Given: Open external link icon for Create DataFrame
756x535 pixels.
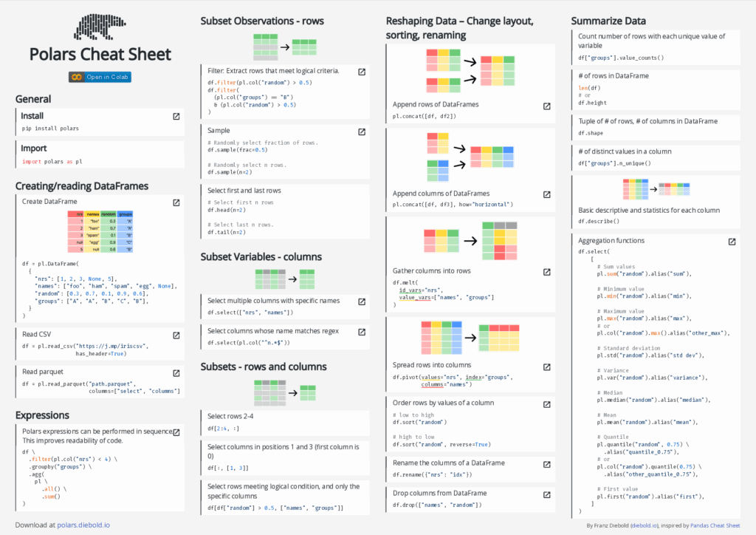Looking at the screenshot, I should tap(176, 202).
